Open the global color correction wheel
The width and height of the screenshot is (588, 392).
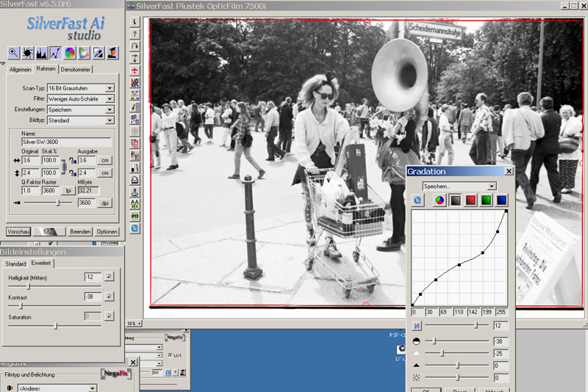click(x=70, y=52)
